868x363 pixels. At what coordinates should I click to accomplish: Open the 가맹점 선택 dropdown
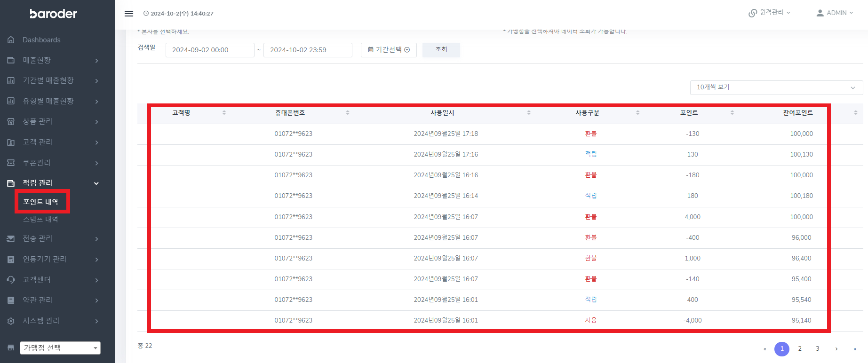coord(60,348)
